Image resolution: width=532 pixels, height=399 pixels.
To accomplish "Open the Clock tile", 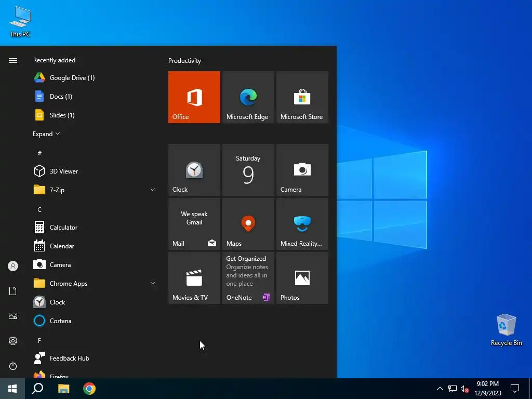I will tap(194, 170).
